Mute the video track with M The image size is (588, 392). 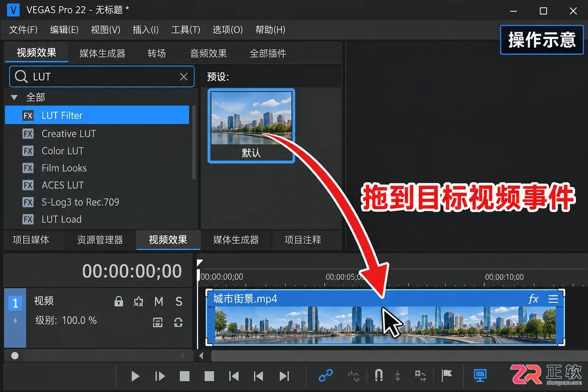159,301
